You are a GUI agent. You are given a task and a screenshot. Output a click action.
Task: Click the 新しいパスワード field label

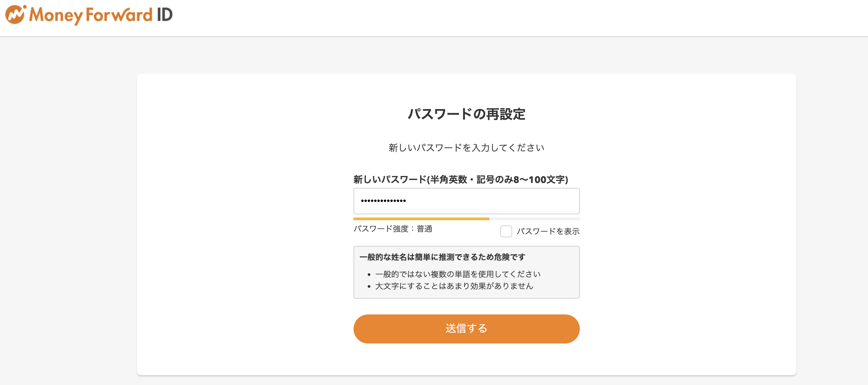point(461,180)
